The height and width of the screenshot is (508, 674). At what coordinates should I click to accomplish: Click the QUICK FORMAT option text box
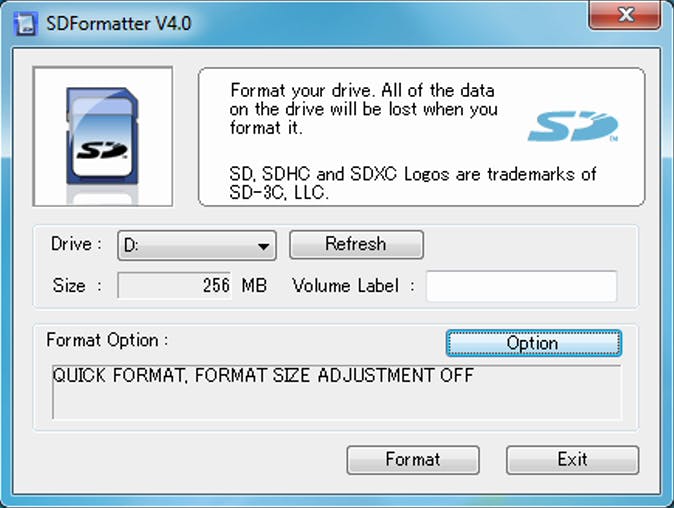[x=336, y=392]
